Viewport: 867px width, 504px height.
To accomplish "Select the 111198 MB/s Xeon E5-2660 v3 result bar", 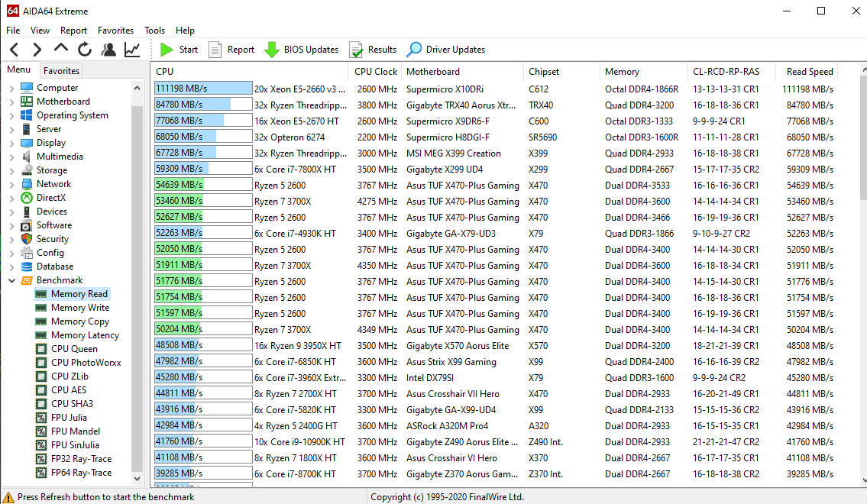I will point(203,89).
